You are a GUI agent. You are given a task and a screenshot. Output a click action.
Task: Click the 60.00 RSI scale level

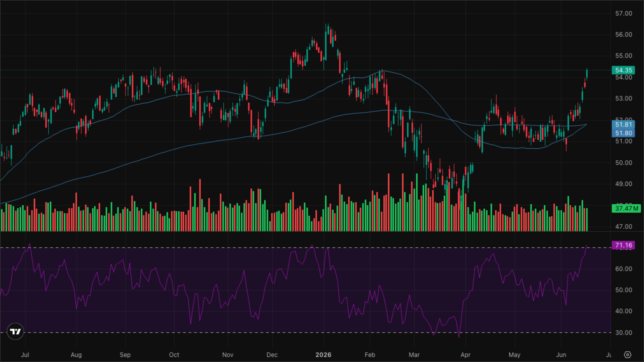tap(624, 269)
